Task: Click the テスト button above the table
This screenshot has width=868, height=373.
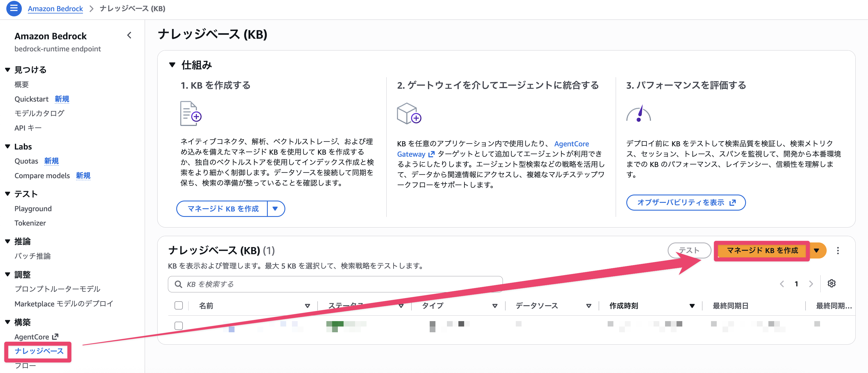Action: click(x=689, y=250)
